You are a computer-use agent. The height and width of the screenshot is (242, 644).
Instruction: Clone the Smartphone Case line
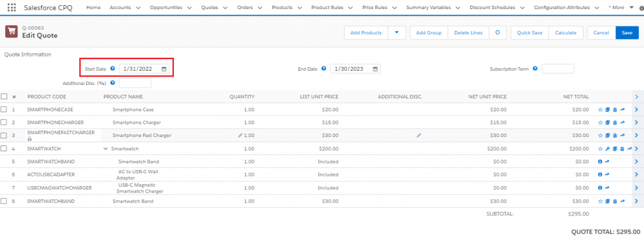(x=607, y=109)
